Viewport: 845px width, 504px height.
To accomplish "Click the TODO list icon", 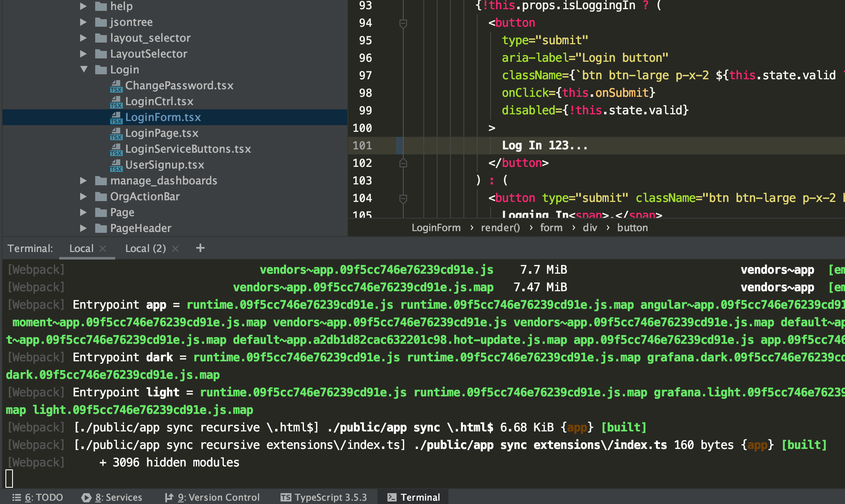I will coord(16,497).
